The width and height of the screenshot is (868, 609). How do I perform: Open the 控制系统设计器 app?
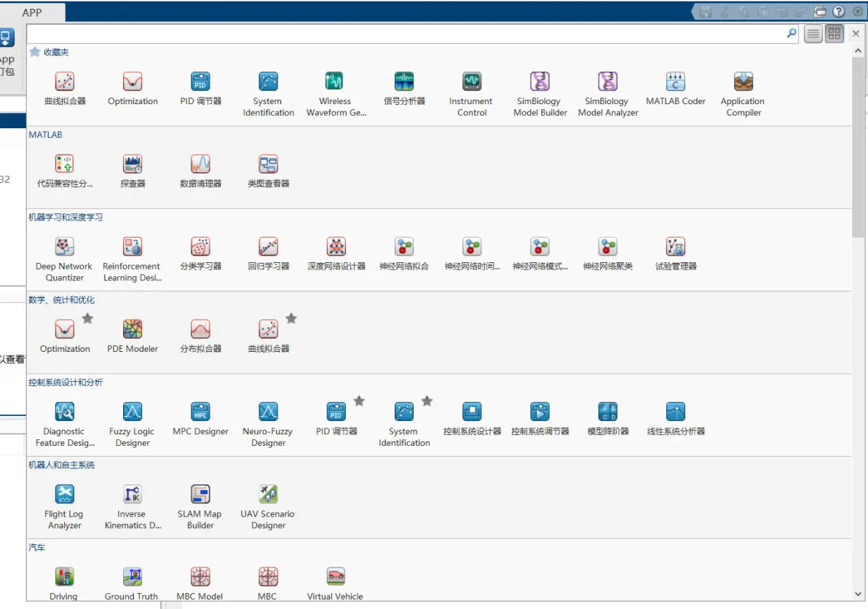point(472,419)
